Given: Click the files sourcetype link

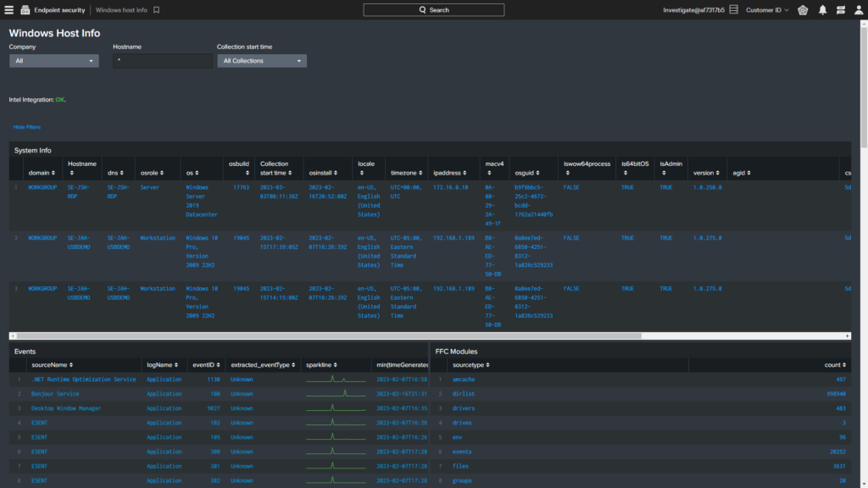Looking at the screenshot, I should (x=460, y=466).
